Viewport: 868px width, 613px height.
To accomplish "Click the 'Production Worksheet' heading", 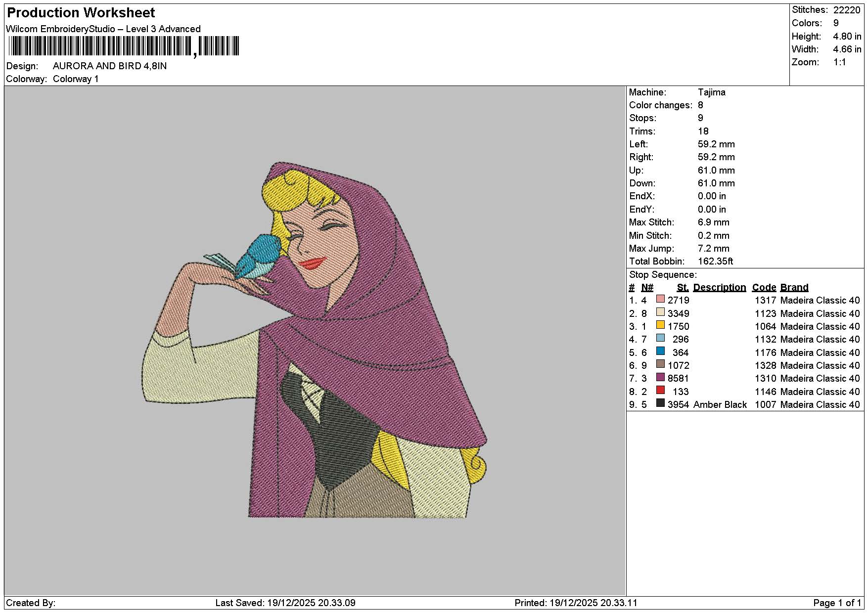I will pyautogui.click(x=81, y=13).
